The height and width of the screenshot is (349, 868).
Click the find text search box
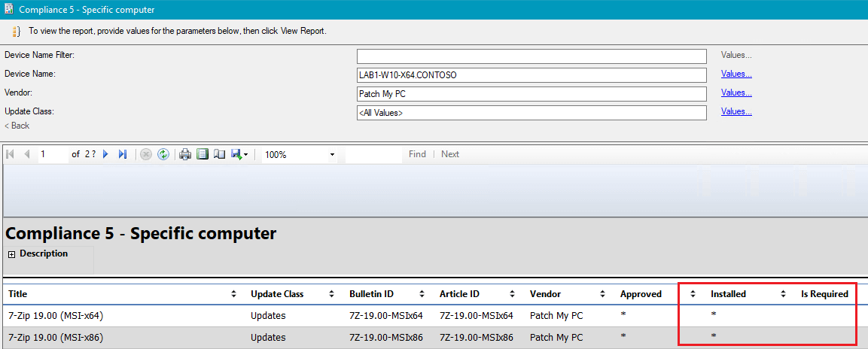click(373, 154)
